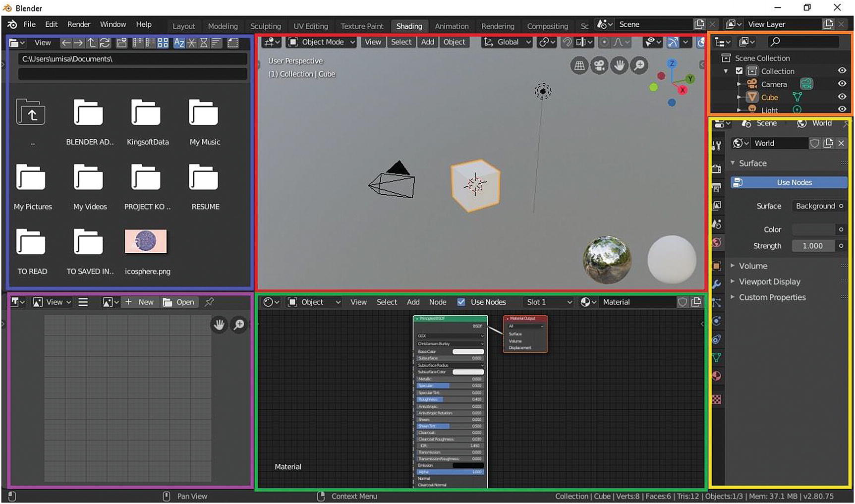Switch to the Texture Paint workspace tab

[362, 26]
